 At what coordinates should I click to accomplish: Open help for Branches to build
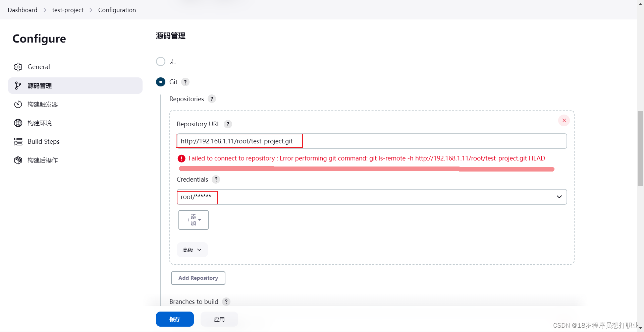(x=226, y=302)
